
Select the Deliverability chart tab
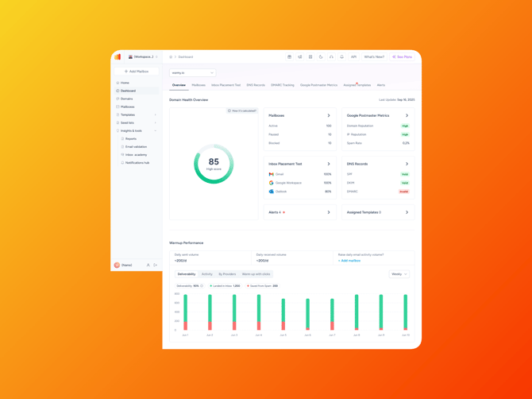tap(187, 274)
